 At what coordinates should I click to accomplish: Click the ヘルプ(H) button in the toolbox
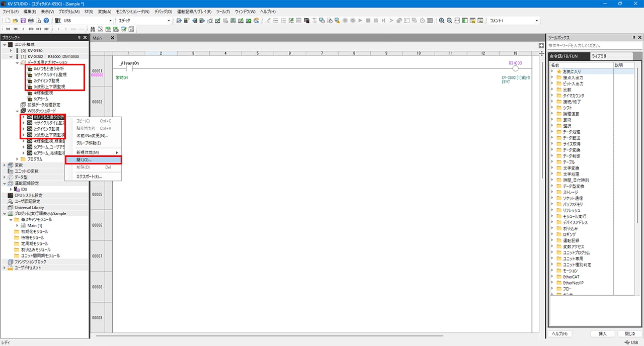560,333
